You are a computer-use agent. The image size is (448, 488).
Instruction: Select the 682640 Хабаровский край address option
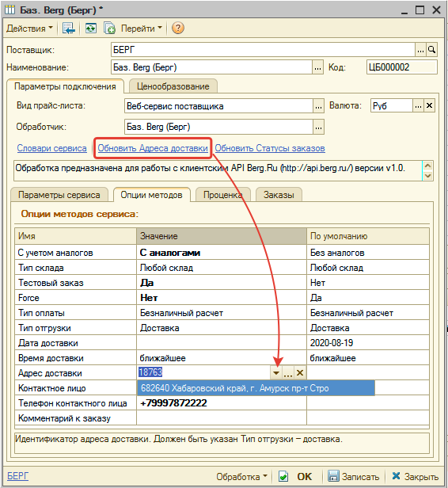[x=256, y=388]
